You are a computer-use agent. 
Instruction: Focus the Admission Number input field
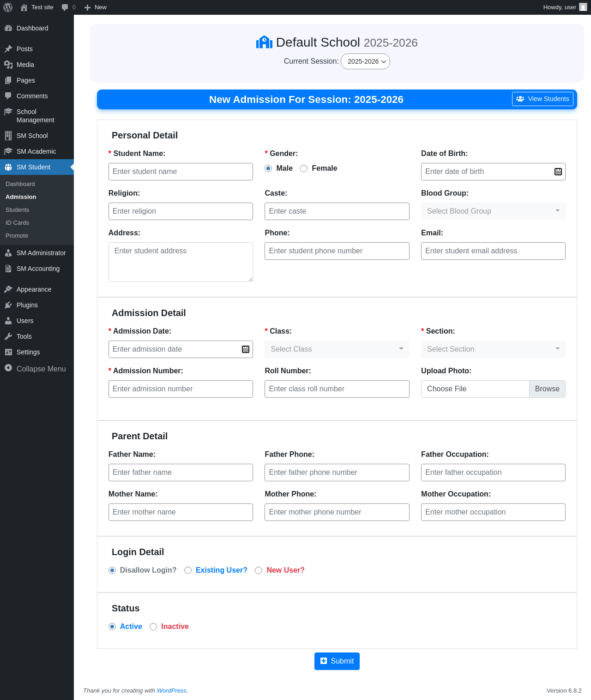(181, 389)
